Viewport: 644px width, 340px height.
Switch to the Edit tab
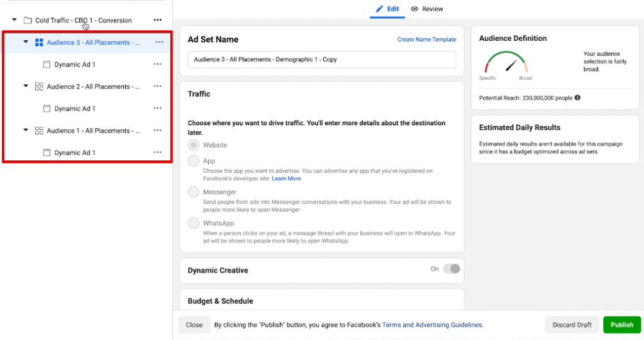(x=387, y=9)
